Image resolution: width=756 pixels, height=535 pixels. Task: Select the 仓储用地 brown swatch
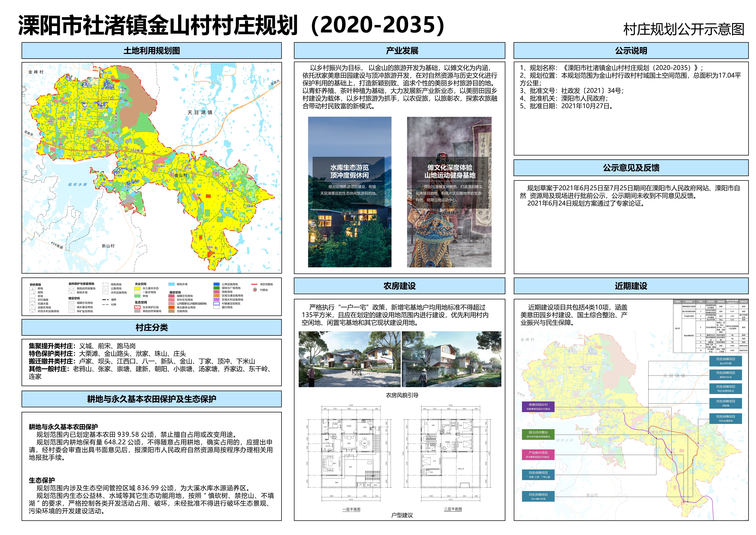coord(172,311)
